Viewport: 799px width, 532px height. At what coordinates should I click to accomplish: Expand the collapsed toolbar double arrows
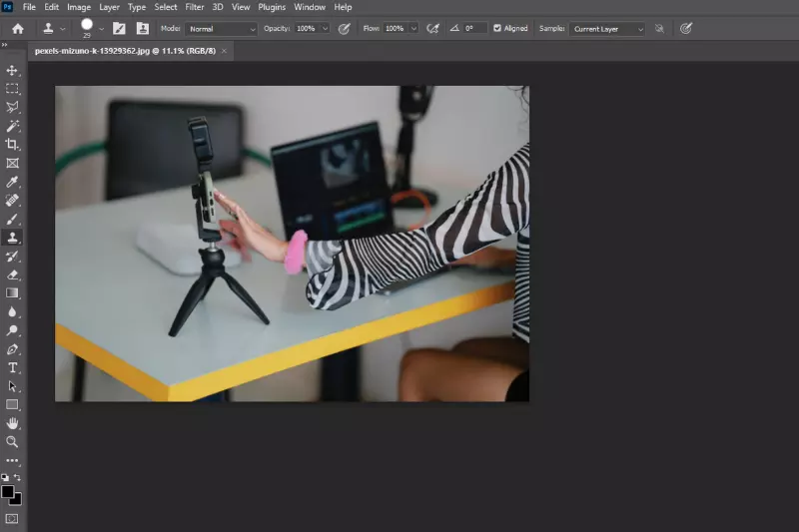point(5,45)
